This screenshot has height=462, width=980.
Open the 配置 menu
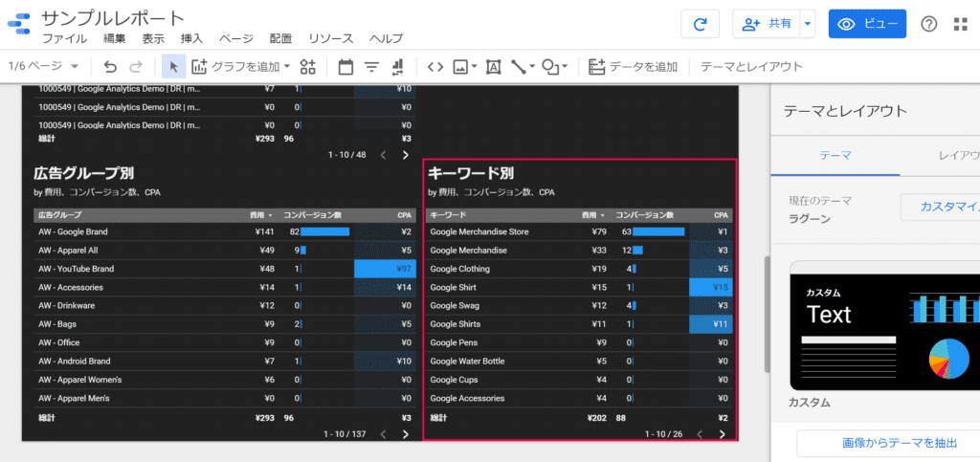coord(280,38)
